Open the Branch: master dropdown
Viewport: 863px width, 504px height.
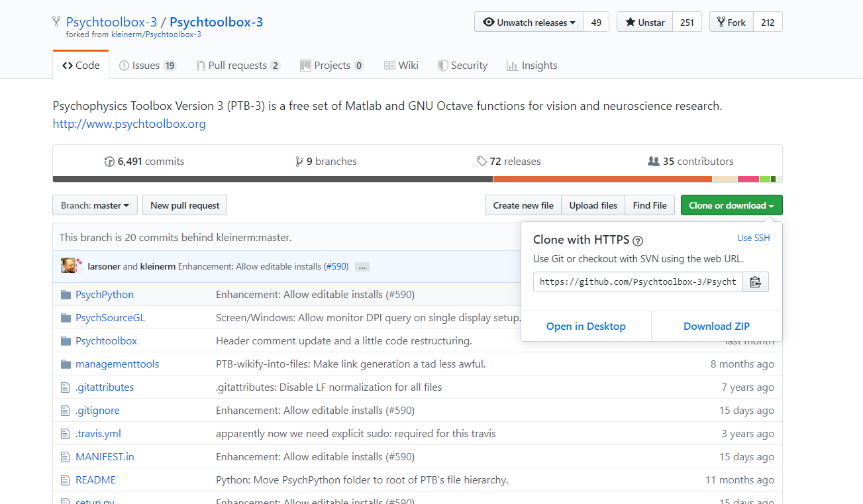pyautogui.click(x=95, y=205)
